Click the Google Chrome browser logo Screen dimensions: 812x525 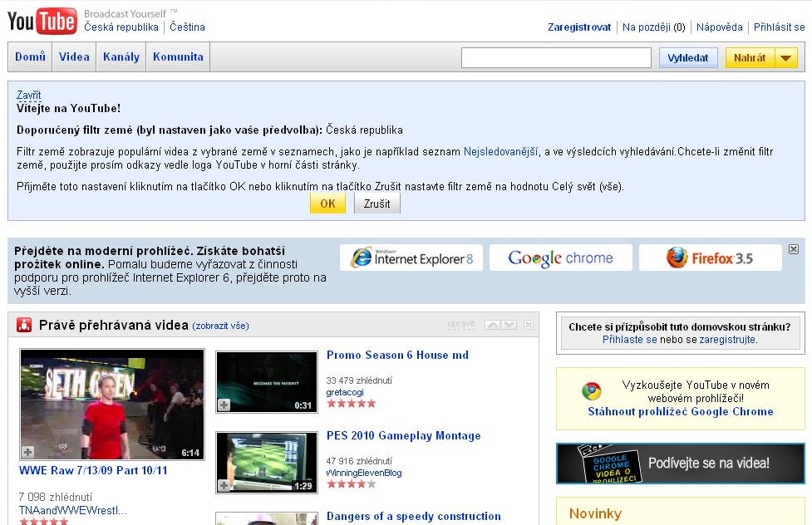(x=560, y=258)
